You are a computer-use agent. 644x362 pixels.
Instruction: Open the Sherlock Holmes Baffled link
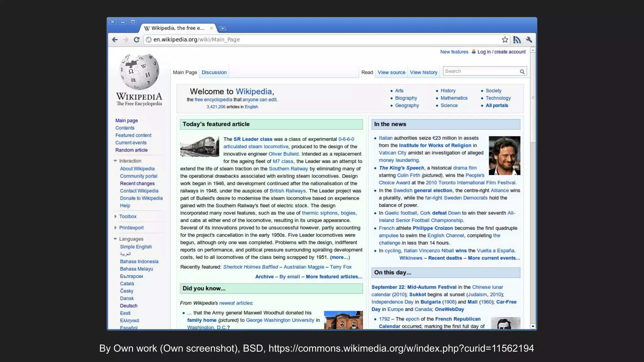click(x=251, y=267)
